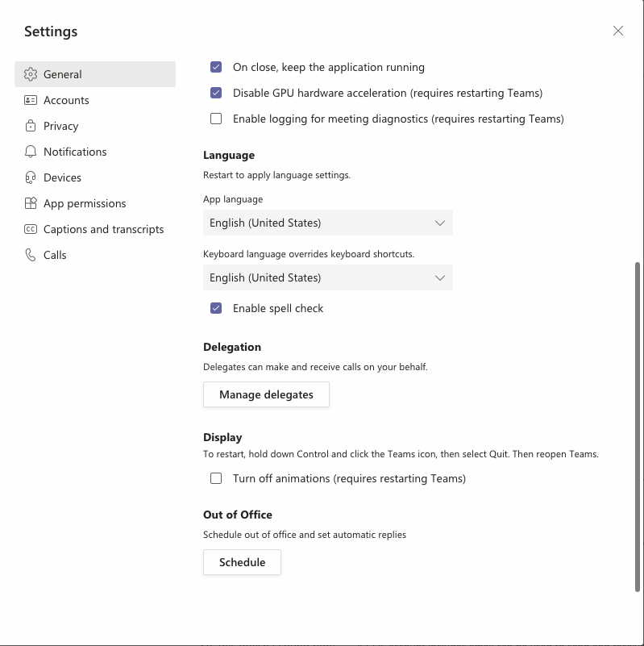Viewport: 644px width, 646px height.
Task: Open the App language dropdown
Action: (x=328, y=223)
